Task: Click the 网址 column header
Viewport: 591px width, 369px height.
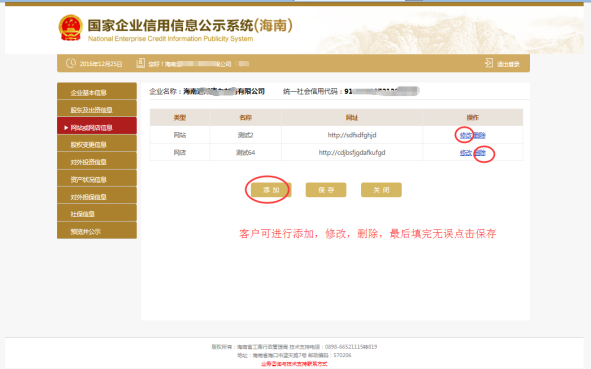Action: tap(352, 118)
